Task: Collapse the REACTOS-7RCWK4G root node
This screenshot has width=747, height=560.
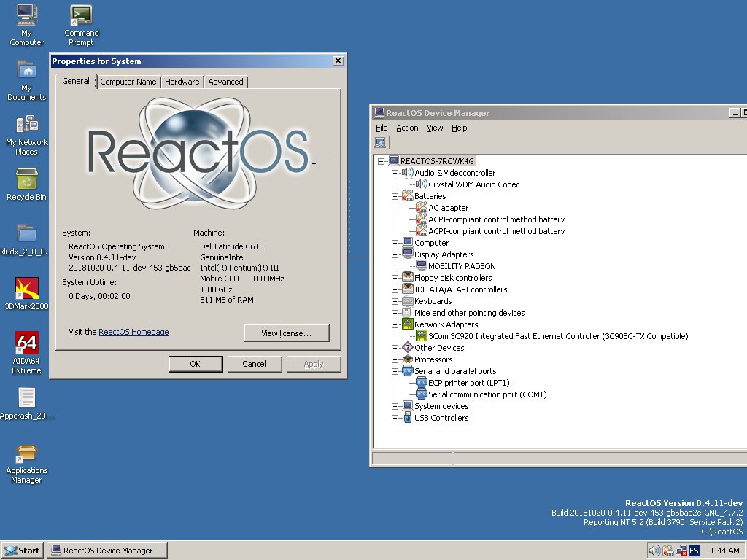Action: (381, 161)
